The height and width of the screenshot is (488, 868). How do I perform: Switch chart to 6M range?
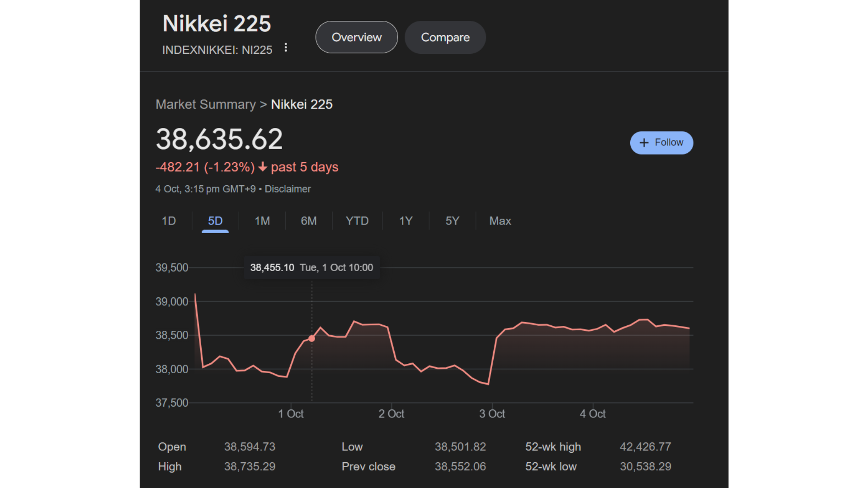pyautogui.click(x=309, y=221)
